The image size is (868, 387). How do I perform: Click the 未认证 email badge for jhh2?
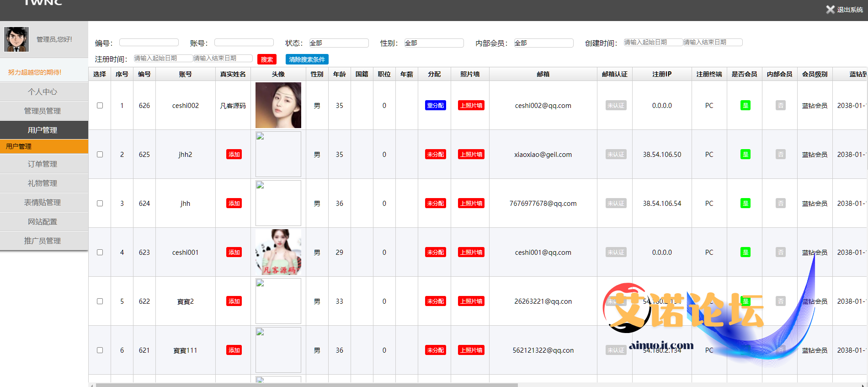(x=616, y=155)
